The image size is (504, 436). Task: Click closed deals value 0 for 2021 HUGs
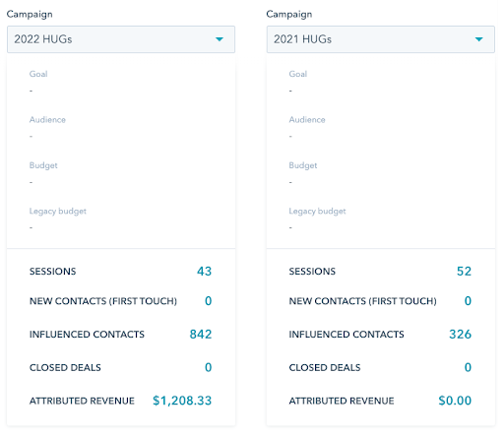(x=468, y=367)
